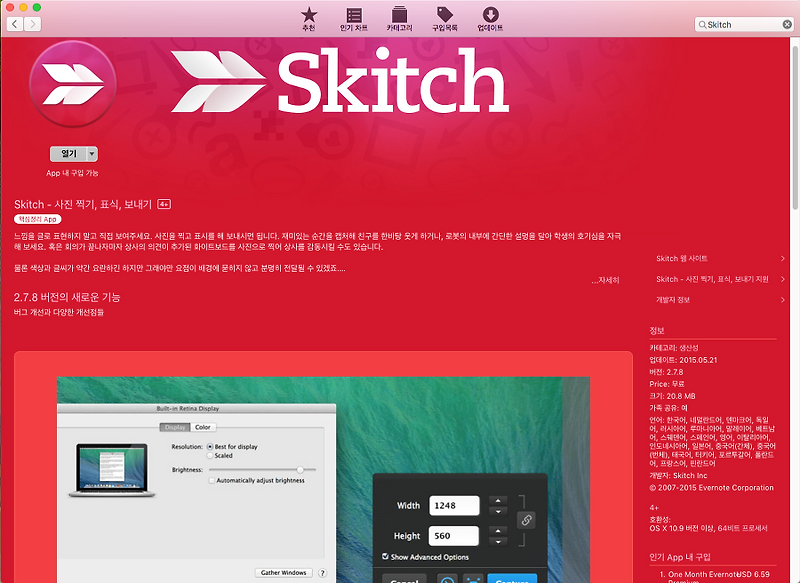Click the 4+ age rating badge
This screenshot has width=800, height=583.
point(164,205)
